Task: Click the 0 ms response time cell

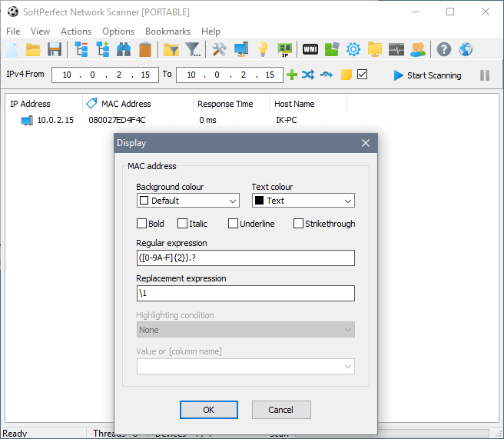Action: (207, 120)
